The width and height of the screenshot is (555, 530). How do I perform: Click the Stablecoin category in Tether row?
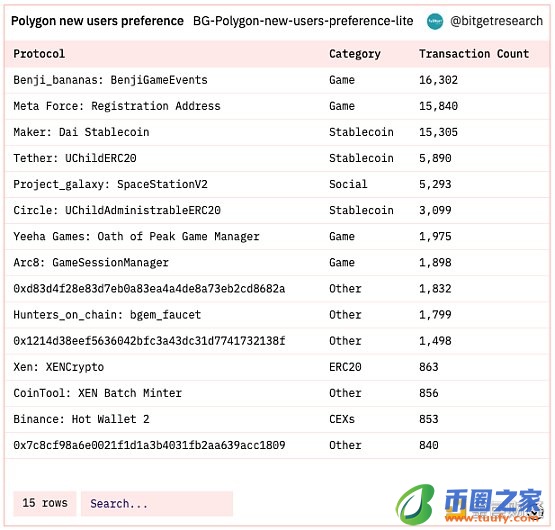click(361, 158)
